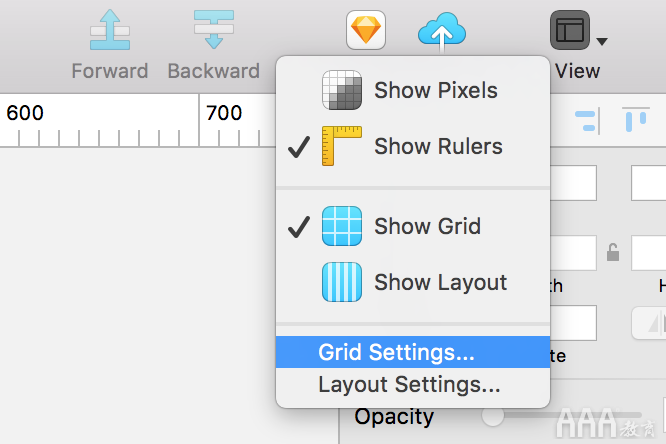Click the Backward toolbar label
Viewport: 666px width, 444px height.
click(x=214, y=71)
